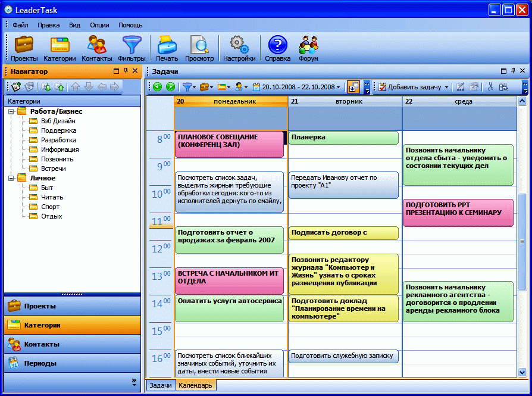Open Печать printer icon
Screen dimensions: 532x396
click(167, 49)
